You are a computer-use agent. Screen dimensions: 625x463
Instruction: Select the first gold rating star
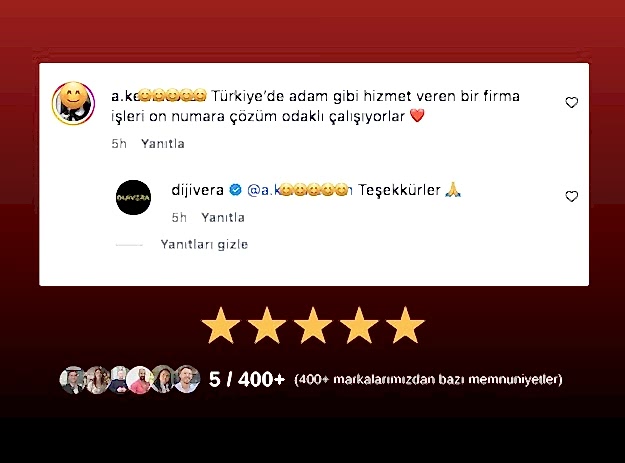pyautogui.click(x=220, y=325)
